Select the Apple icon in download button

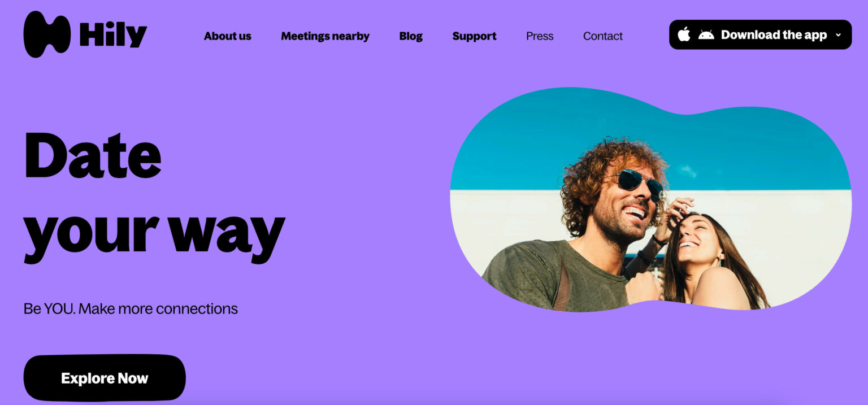(685, 34)
